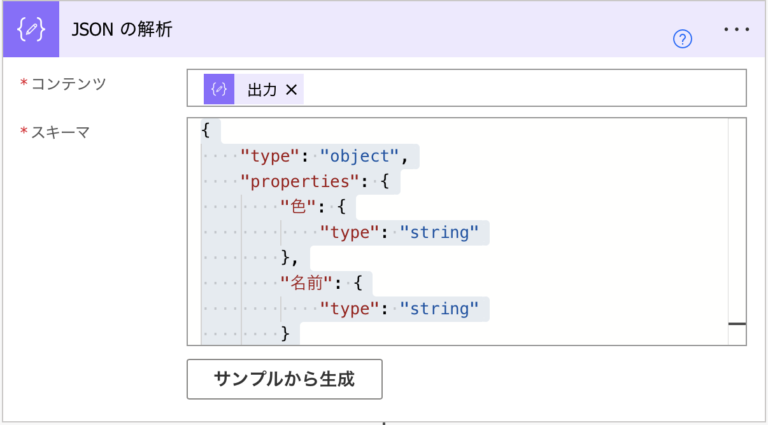
Task: Click the サンプルから生成 button
Action: pyautogui.click(x=284, y=379)
